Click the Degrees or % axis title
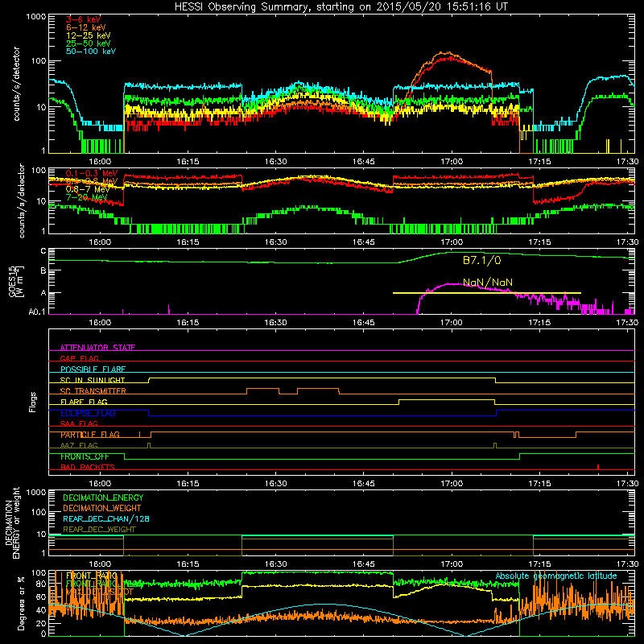This screenshot has height=644, width=644. (21, 602)
